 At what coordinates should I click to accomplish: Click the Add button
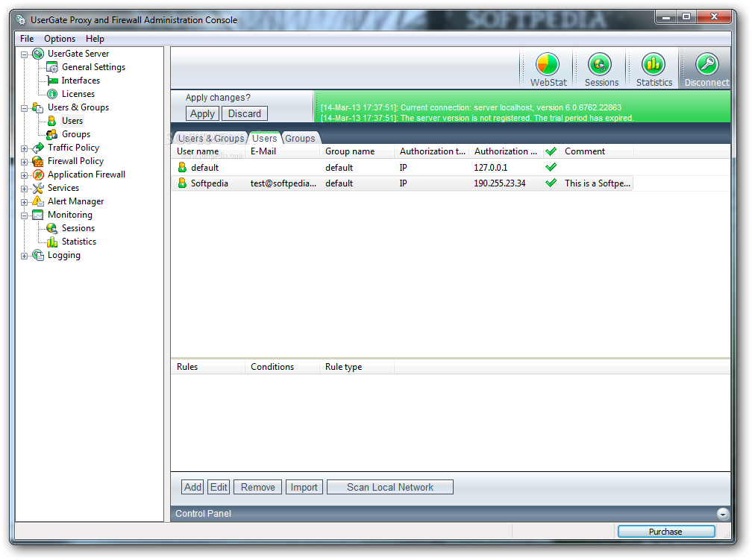[x=192, y=487]
